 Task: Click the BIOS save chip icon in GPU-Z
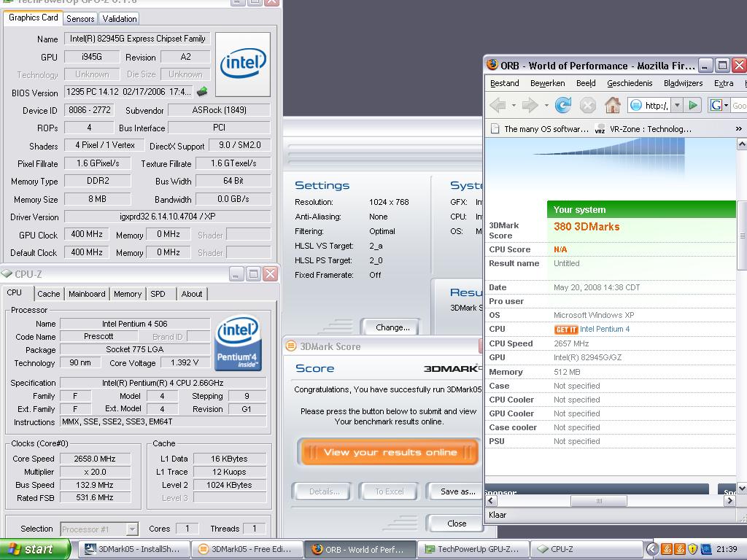pyautogui.click(x=202, y=91)
